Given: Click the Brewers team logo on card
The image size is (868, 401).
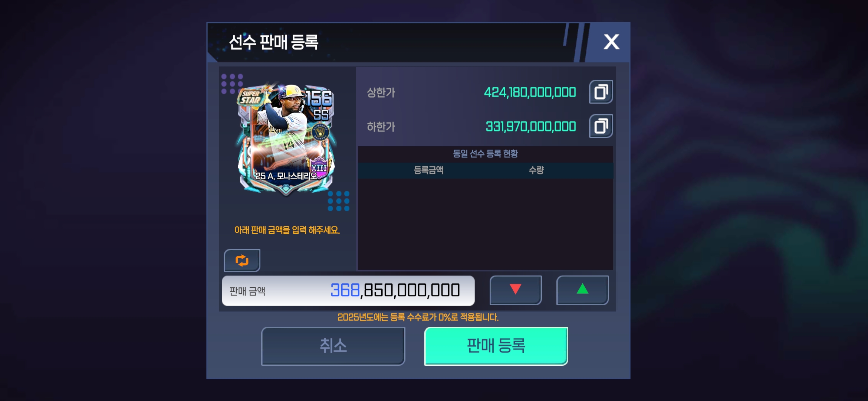Looking at the screenshot, I should [320, 132].
